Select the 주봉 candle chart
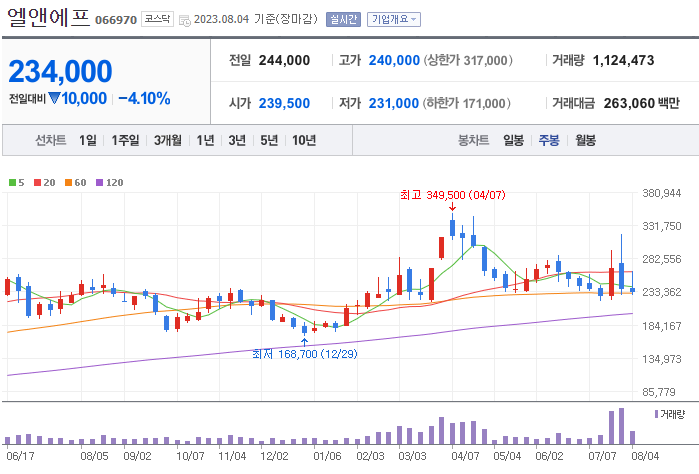Image resolution: width=699 pixels, height=474 pixels. 549,140
